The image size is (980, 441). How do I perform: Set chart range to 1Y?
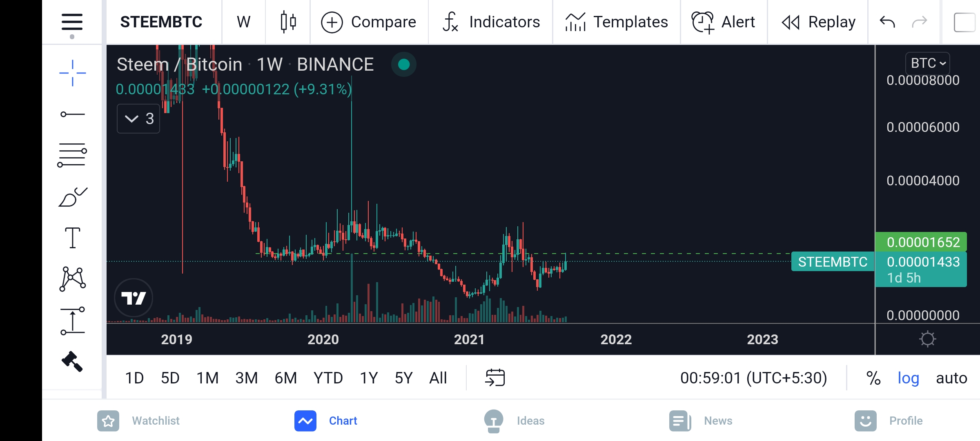(368, 378)
